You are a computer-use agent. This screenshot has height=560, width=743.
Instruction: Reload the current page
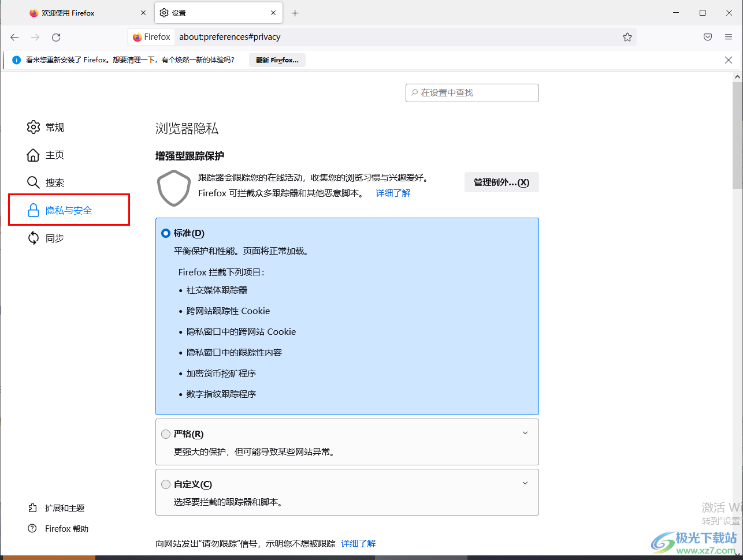tap(56, 37)
